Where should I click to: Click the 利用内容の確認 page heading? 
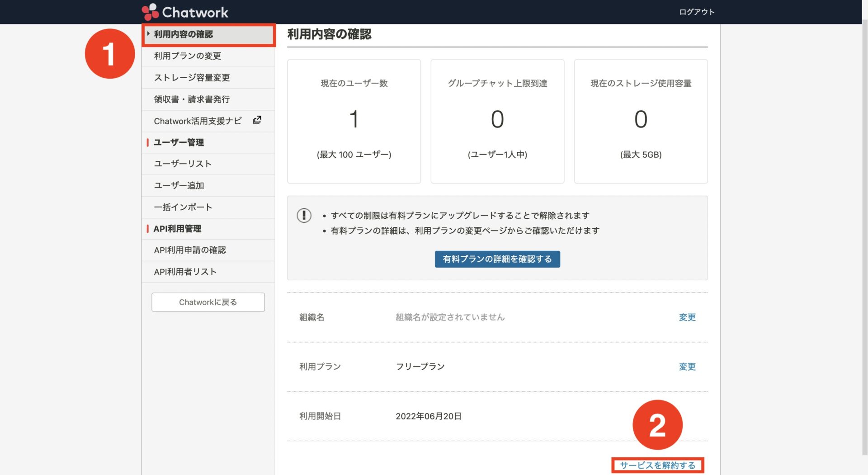tap(329, 34)
